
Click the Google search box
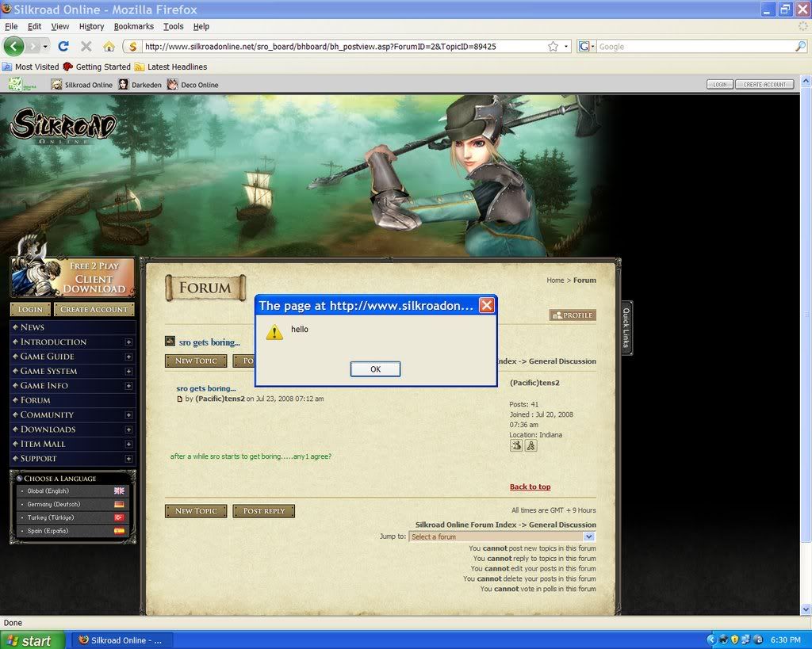click(x=695, y=47)
